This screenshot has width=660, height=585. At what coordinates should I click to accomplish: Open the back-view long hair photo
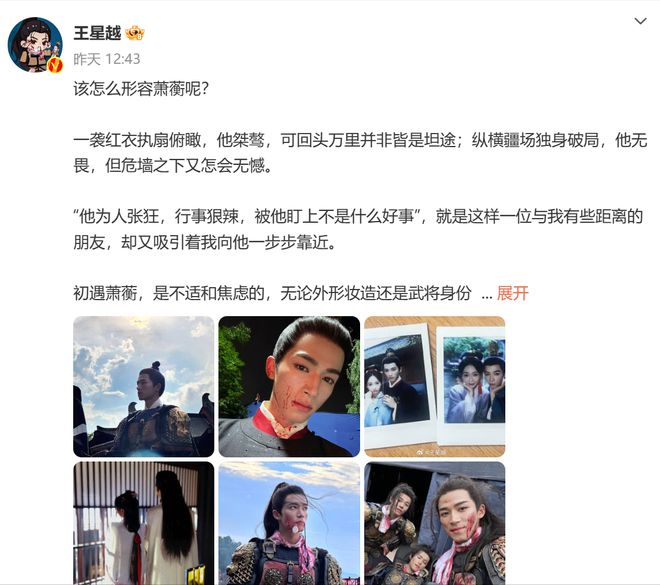point(144,523)
